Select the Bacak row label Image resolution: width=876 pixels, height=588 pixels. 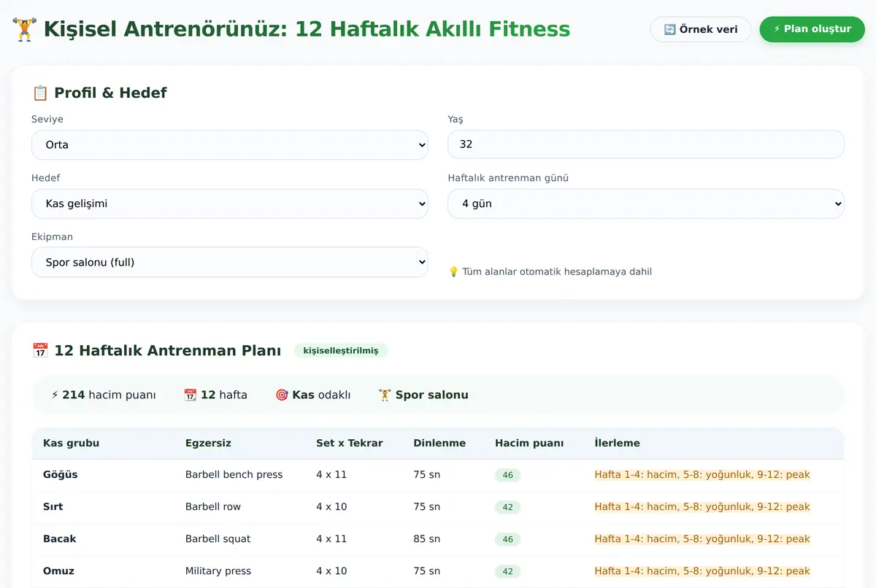59,538
